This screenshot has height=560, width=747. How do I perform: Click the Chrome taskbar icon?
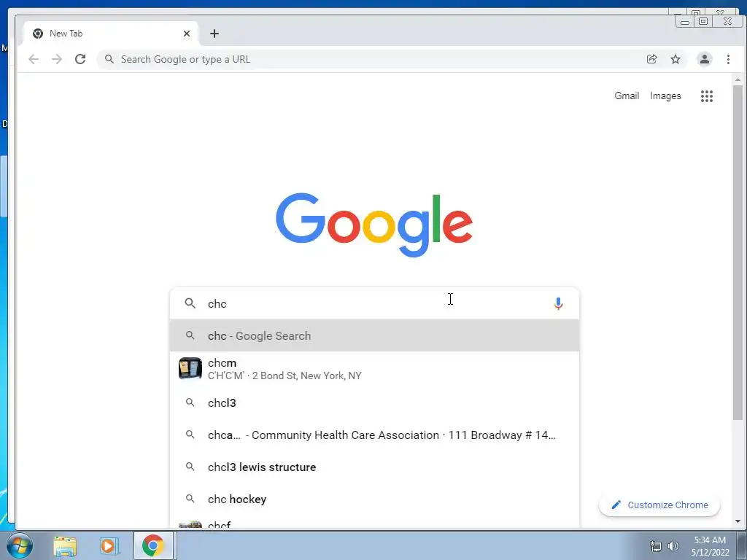tap(153, 545)
